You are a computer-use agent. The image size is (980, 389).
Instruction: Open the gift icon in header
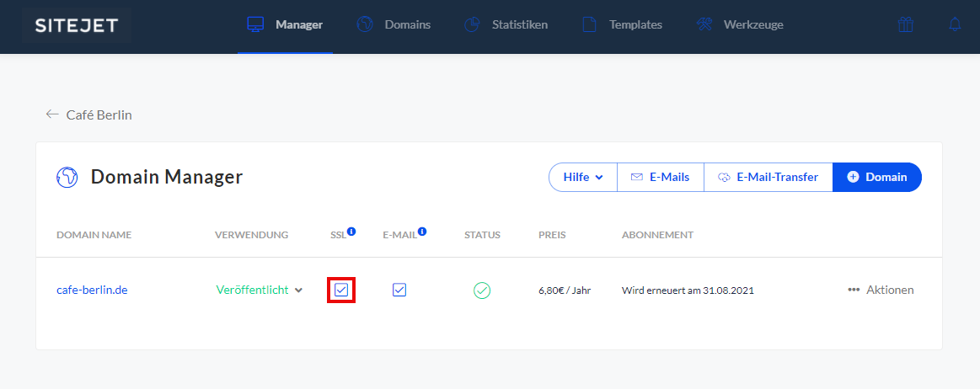click(906, 25)
